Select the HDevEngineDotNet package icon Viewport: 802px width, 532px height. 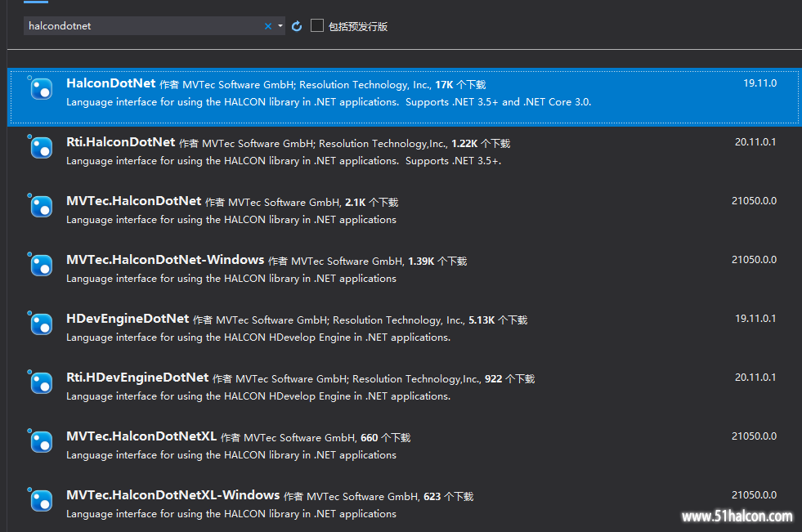tap(40, 323)
